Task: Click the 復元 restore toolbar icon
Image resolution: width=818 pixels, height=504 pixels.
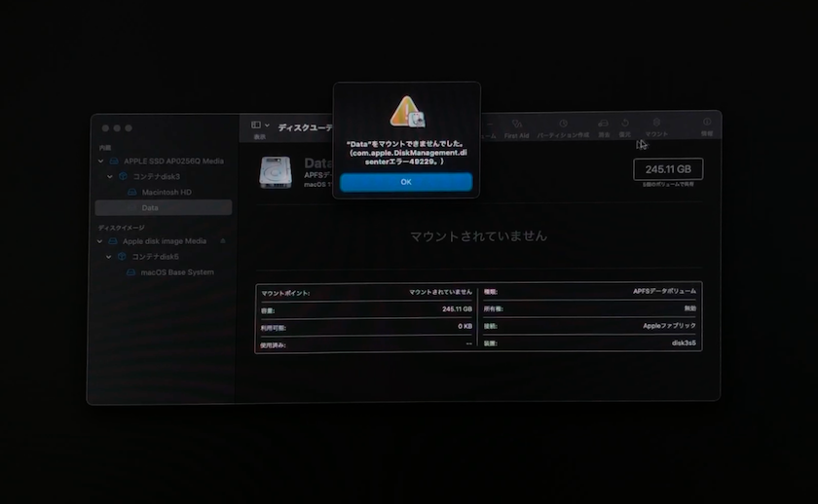Action: (625, 124)
